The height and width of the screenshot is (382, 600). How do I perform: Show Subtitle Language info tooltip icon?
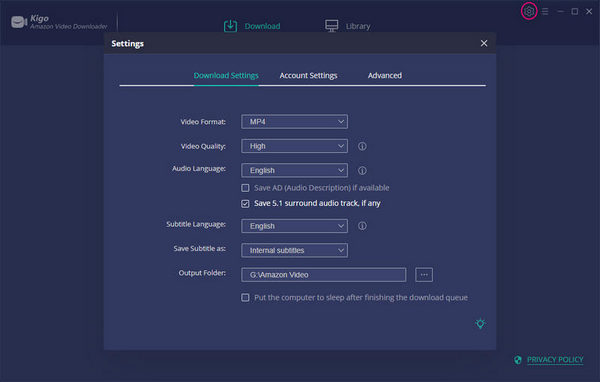click(362, 226)
